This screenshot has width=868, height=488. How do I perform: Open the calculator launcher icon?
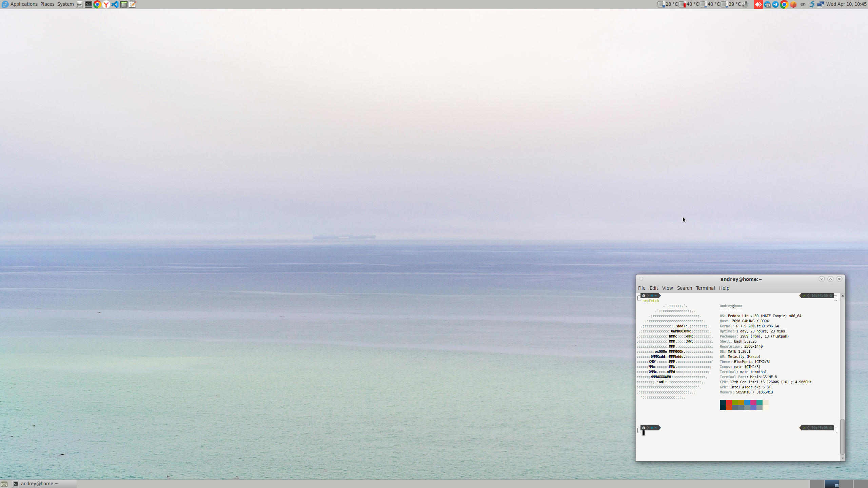click(x=124, y=4)
